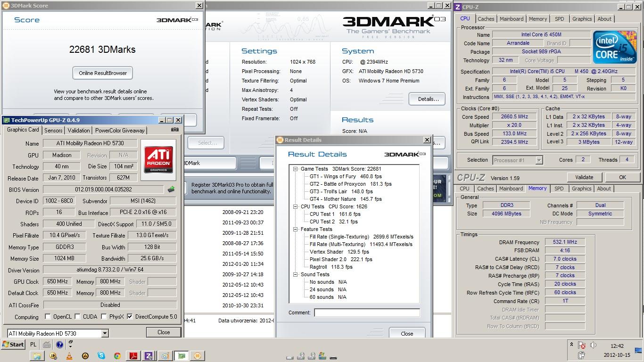Click the Start button

coord(13,345)
